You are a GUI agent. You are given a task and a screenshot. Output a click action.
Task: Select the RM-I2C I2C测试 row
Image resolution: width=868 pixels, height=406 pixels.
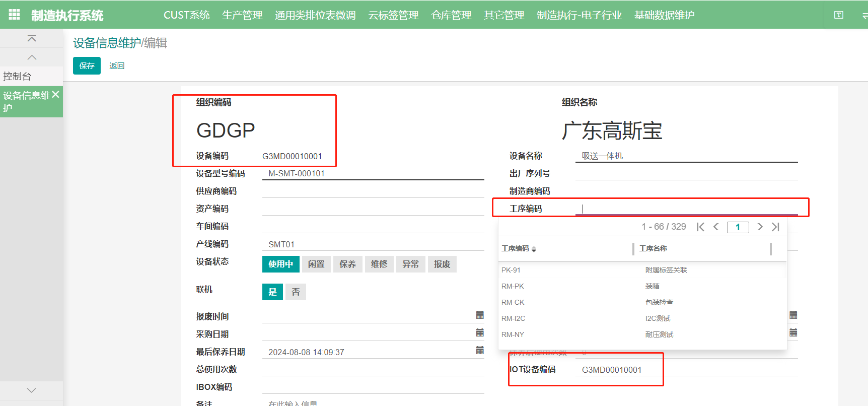(x=642, y=318)
